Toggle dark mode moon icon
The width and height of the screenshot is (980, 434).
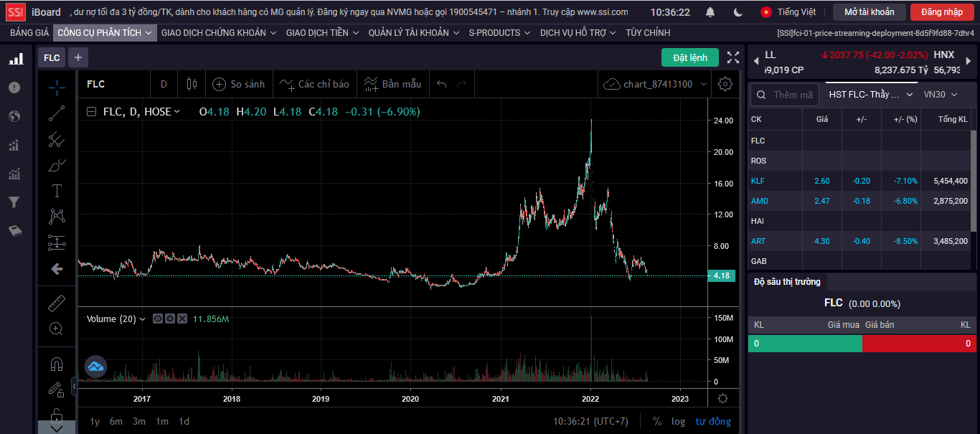click(738, 12)
